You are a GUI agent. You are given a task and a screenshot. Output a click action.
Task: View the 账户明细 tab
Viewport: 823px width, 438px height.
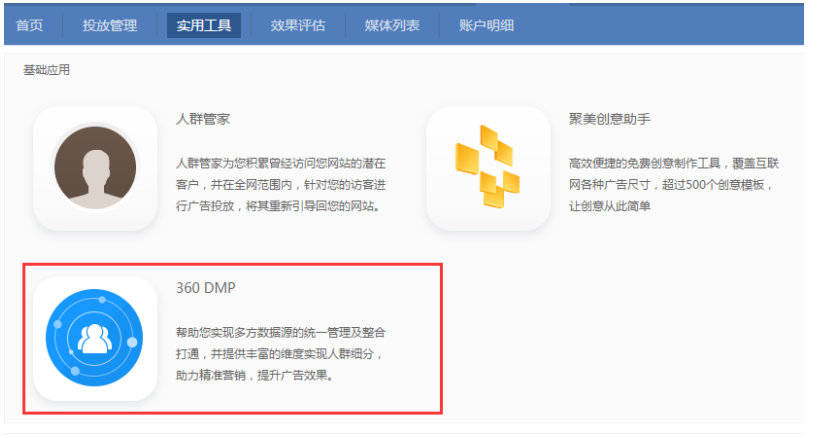tap(486, 25)
